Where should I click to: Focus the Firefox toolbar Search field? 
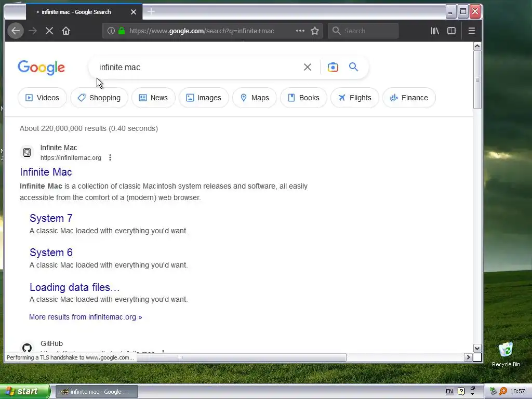point(363,31)
